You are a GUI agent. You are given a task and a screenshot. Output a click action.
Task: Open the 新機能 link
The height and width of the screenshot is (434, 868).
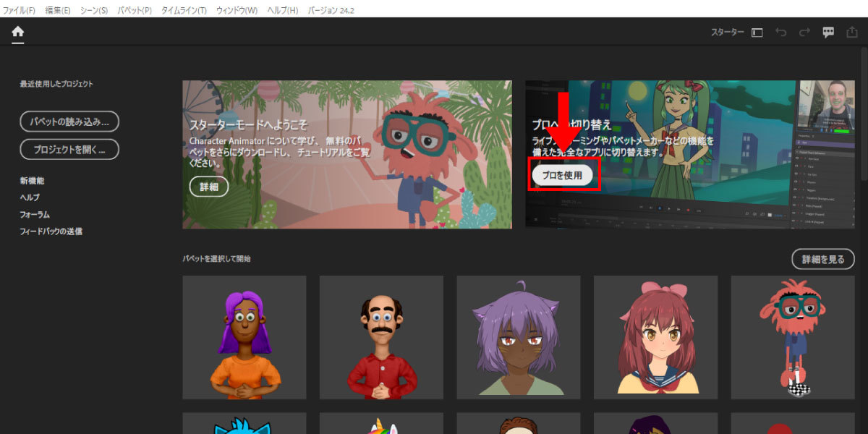pos(32,181)
